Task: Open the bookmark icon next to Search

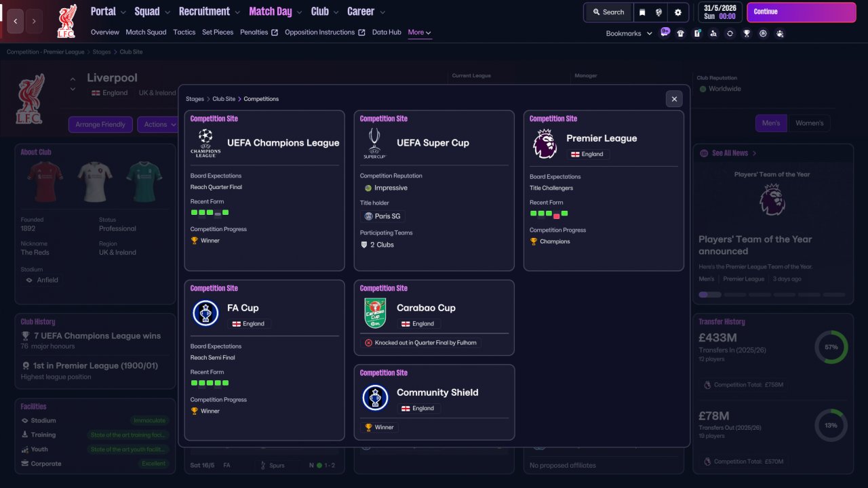Action: pos(642,12)
